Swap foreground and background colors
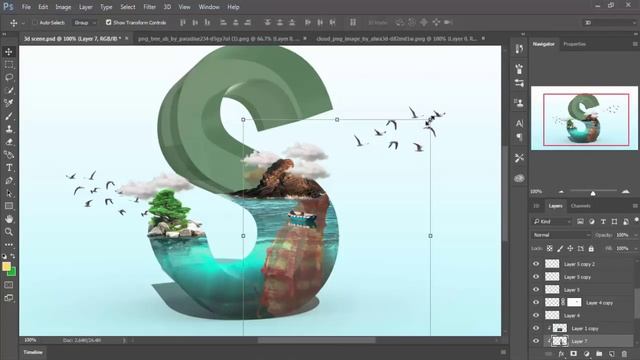 pyautogui.click(x=13, y=256)
